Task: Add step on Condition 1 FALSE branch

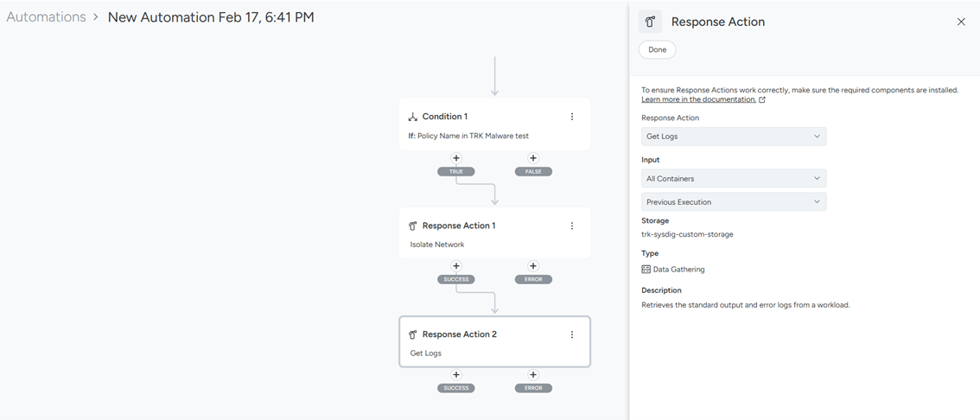Action: [533, 158]
